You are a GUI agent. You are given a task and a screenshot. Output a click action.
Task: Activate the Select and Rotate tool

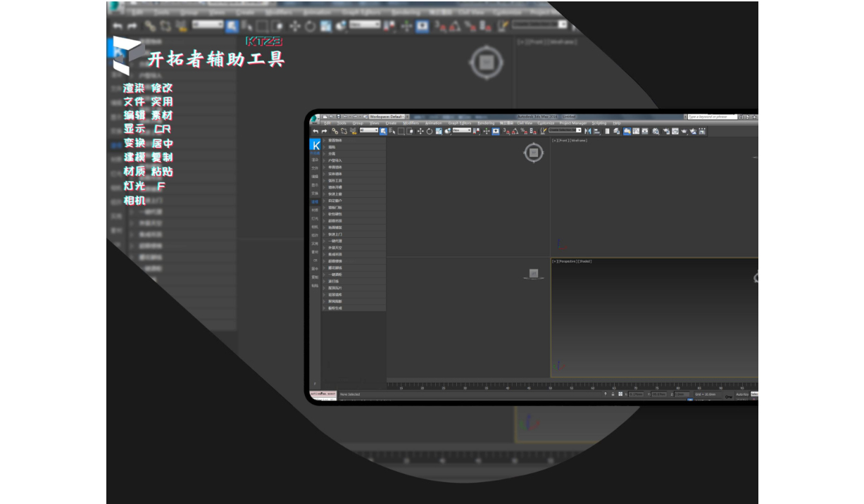click(430, 131)
